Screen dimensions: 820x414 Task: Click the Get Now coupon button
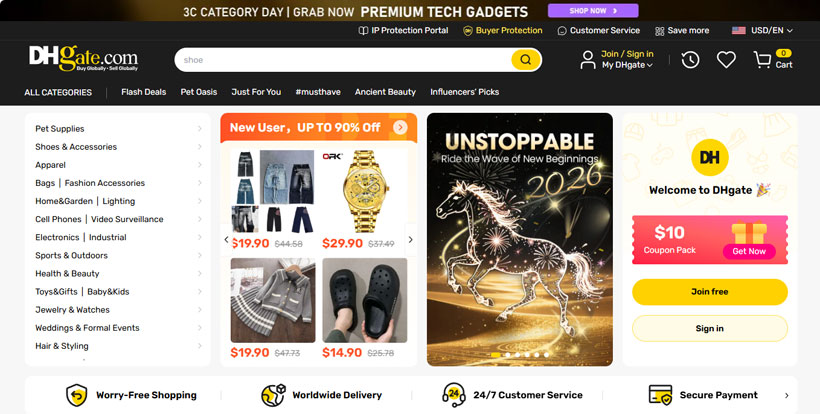(749, 251)
